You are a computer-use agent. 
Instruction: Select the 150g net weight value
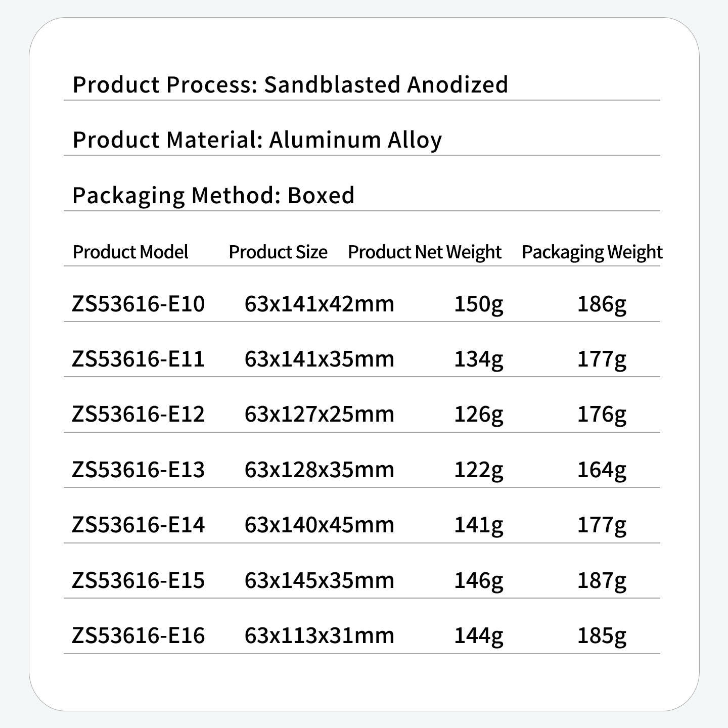[x=479, y=304]
